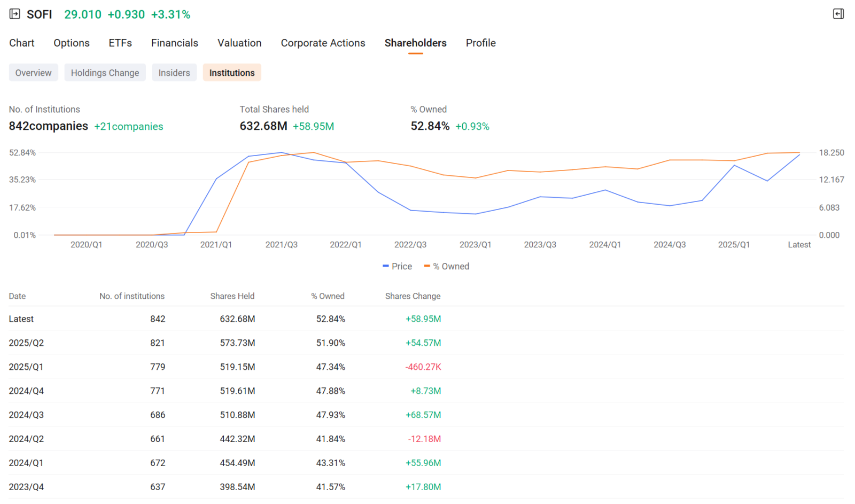
Task: Toggle the % Owned series in legend
Action: 447,266
